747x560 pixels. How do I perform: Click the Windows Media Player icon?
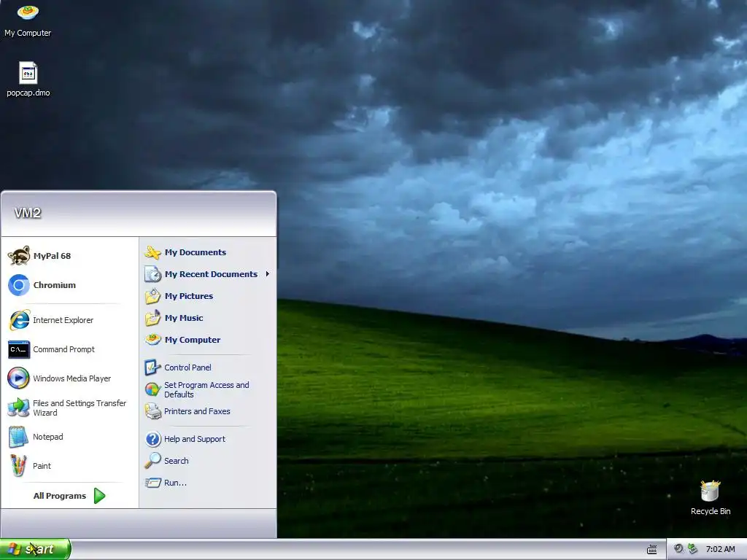click(x=18, y=378)
